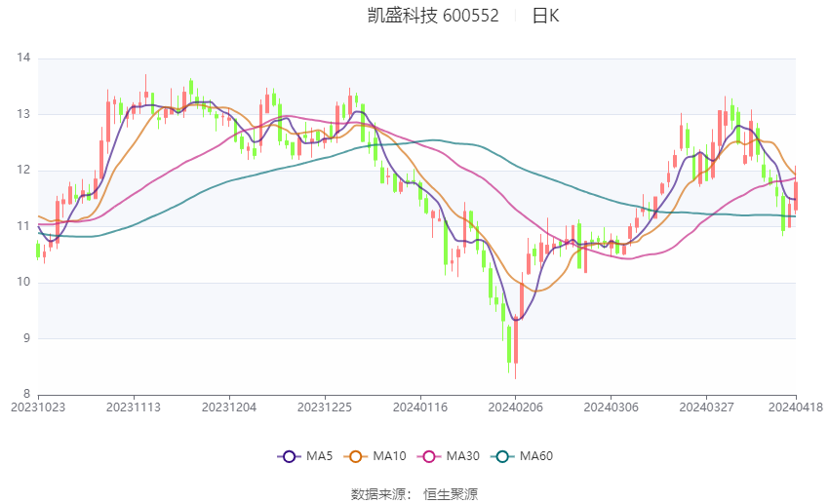
Task: Click the 14 price axis label
Action: pos(23,58)
